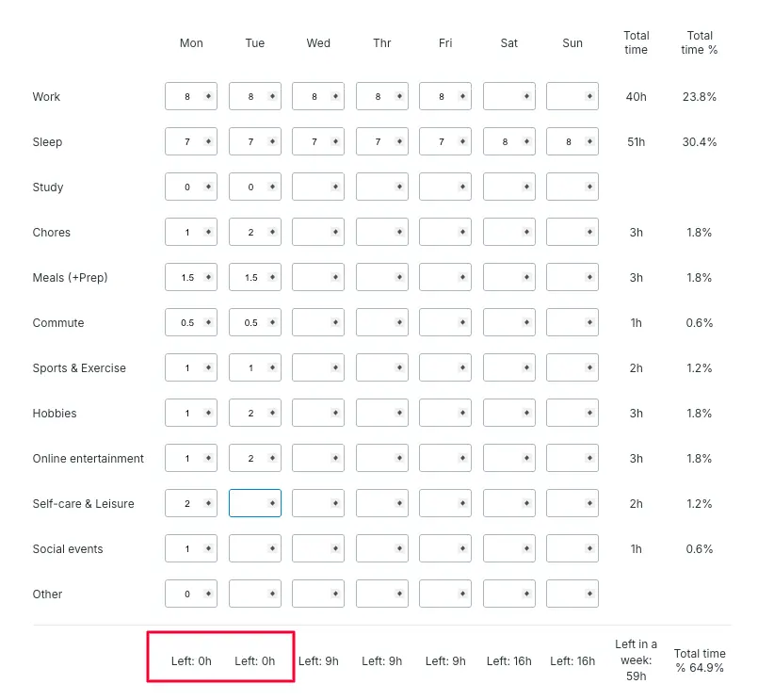
Task: Click the Online entertainment Monday input
Action: (185, 459)
